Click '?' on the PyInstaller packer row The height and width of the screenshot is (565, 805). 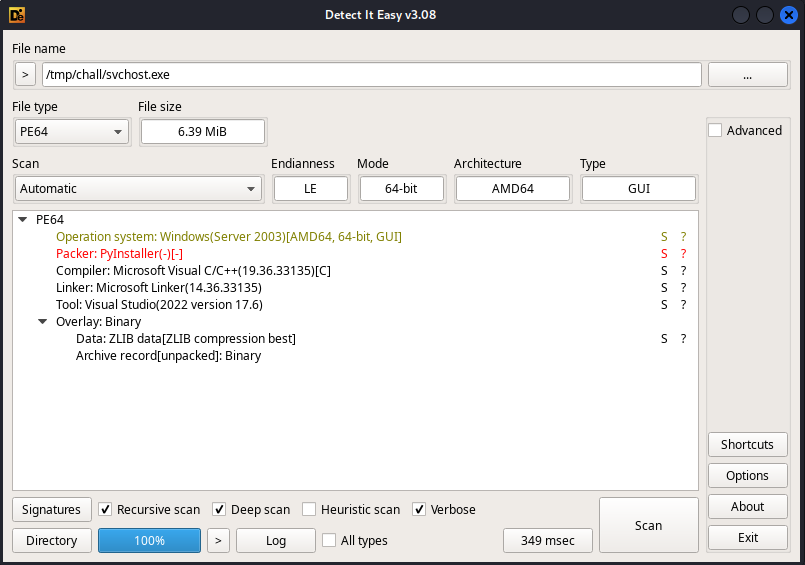coord(684,254)
